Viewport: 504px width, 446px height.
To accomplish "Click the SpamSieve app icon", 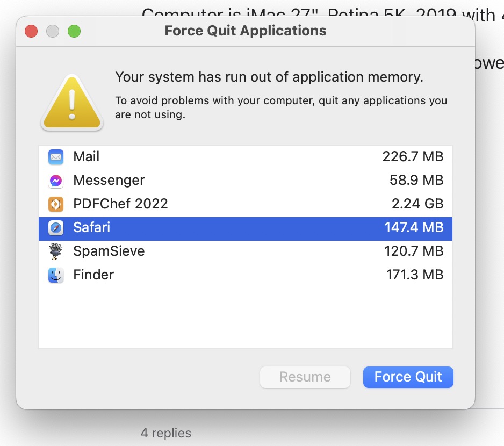I will pyautogui.click(x=56, y=251).
